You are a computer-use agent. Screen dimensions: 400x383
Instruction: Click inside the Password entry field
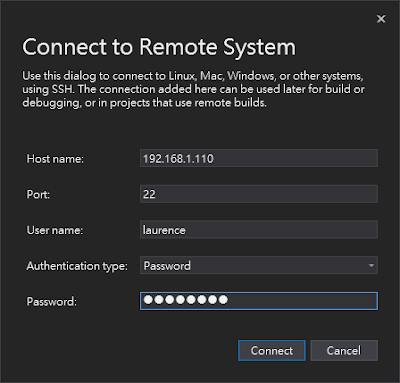tap(259, 301)
